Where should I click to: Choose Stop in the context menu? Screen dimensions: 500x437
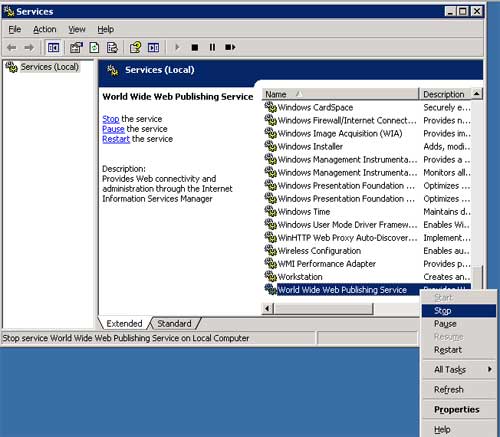point(459,311)
